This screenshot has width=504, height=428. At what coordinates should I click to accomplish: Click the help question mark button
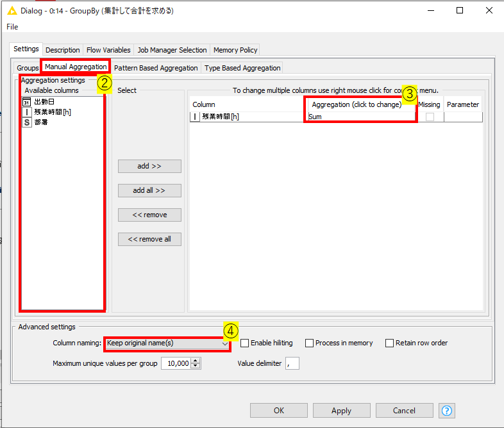(x=446, y=410)
